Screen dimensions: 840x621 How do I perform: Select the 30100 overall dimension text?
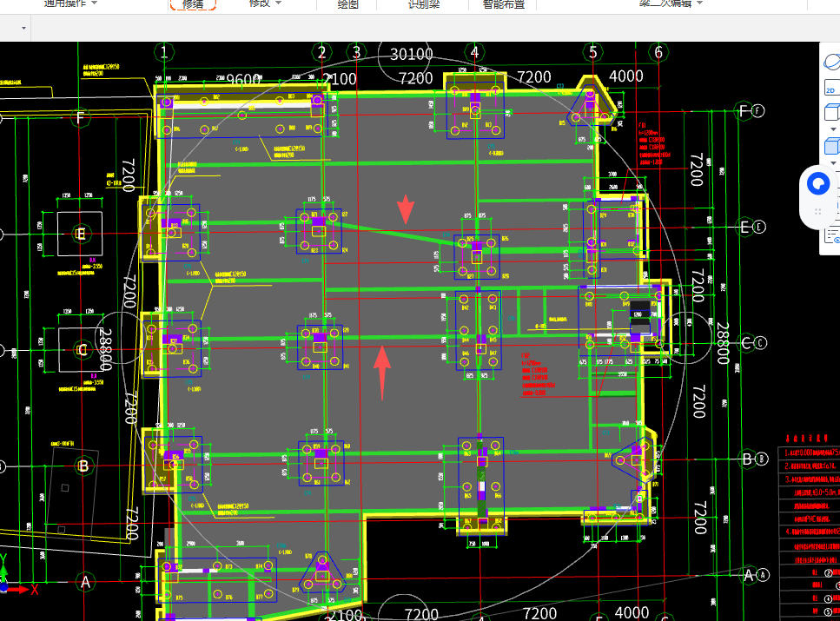coord(412,54)
